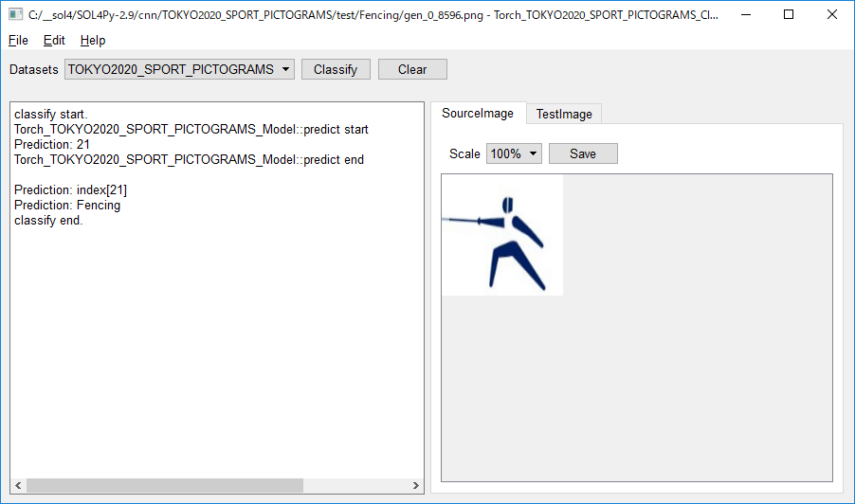Click the 'Prediction: 21' log line

[52, 144]
